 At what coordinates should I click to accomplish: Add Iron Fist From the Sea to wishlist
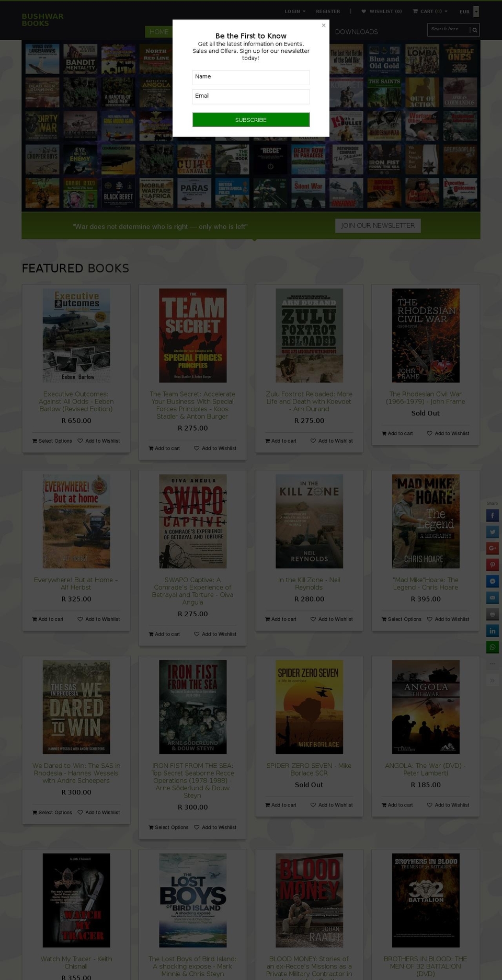point(215,828)
